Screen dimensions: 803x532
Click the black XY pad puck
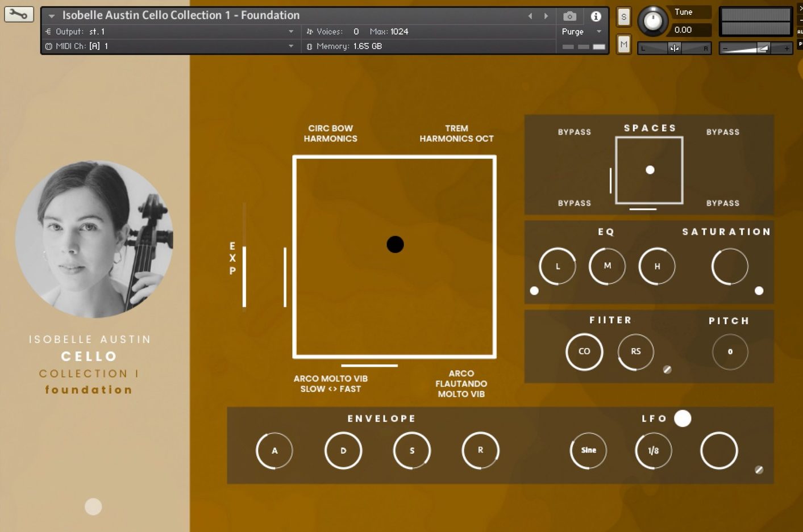tap(395, 244)
